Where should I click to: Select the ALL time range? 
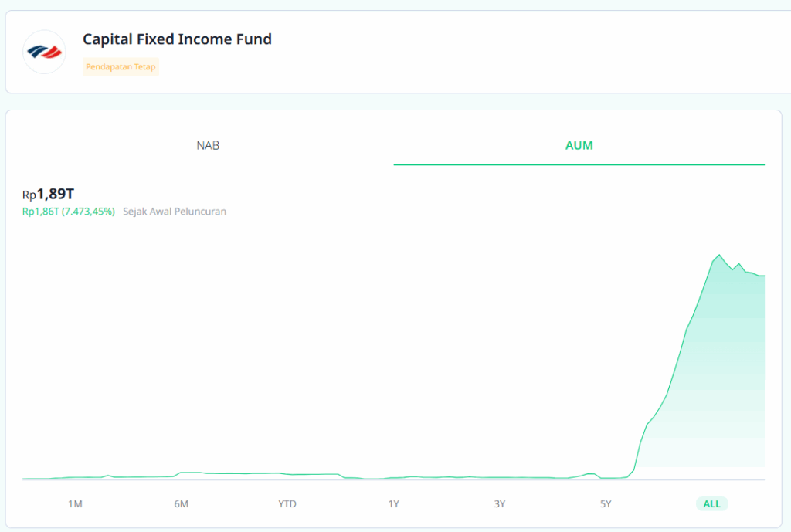tap(711, 503)
